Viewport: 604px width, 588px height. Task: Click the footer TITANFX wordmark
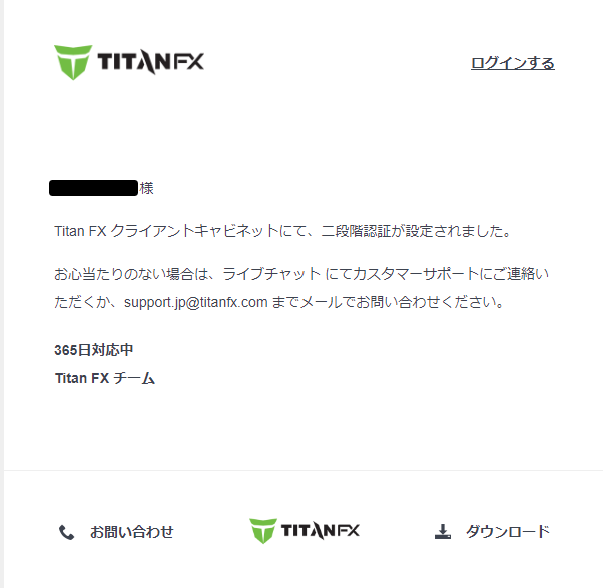tap(320, 531)
